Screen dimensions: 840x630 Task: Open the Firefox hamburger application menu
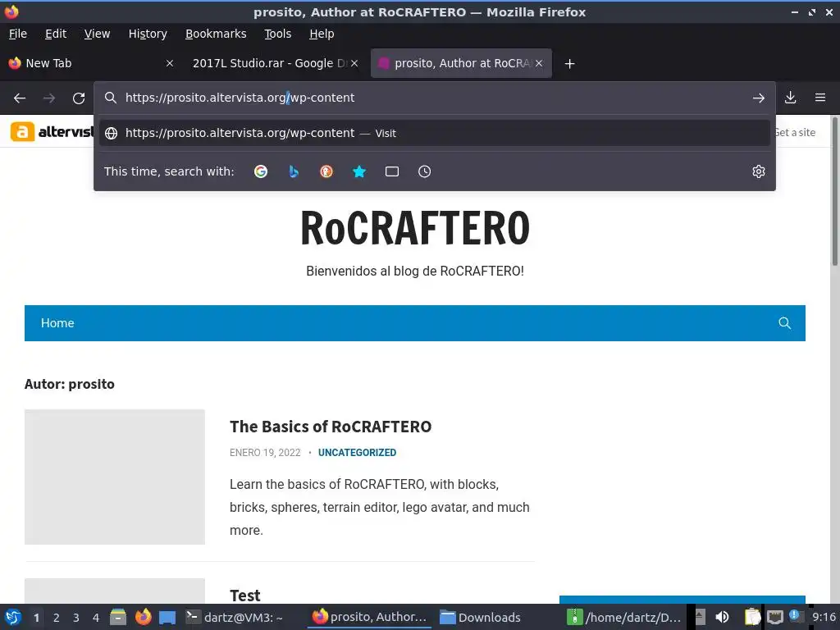tap(819, 98)
